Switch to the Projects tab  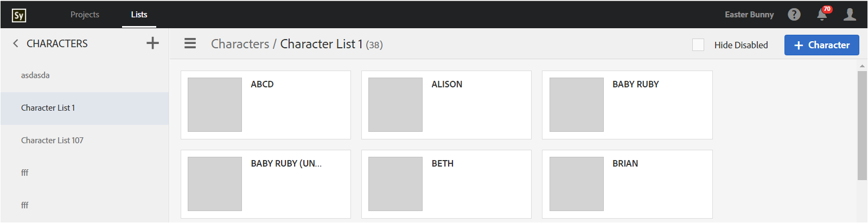(85, 15)
